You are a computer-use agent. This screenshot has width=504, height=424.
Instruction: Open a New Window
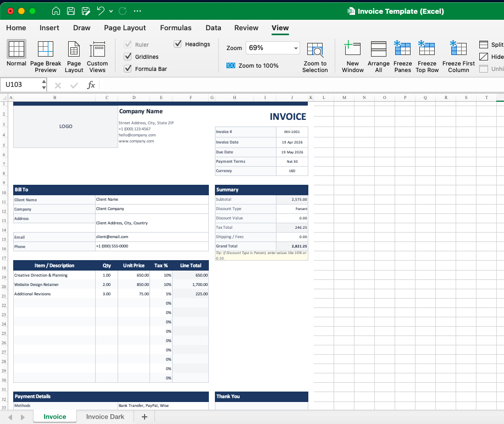tap(352, 55)
